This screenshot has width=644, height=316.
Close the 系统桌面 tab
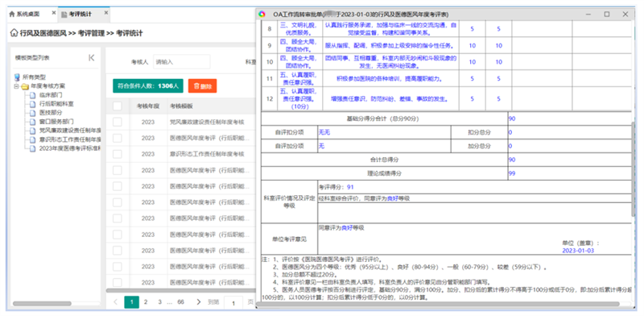point(54,13)
